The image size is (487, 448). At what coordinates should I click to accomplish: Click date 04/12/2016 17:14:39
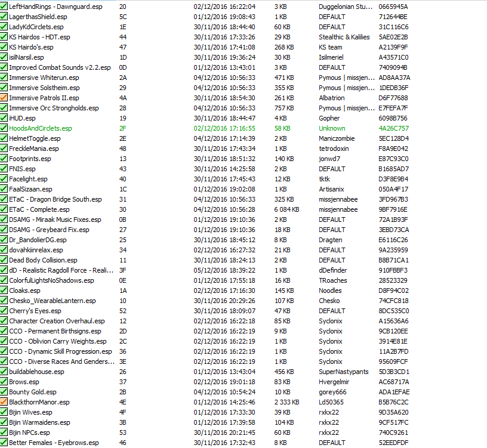tap(224, 138)
